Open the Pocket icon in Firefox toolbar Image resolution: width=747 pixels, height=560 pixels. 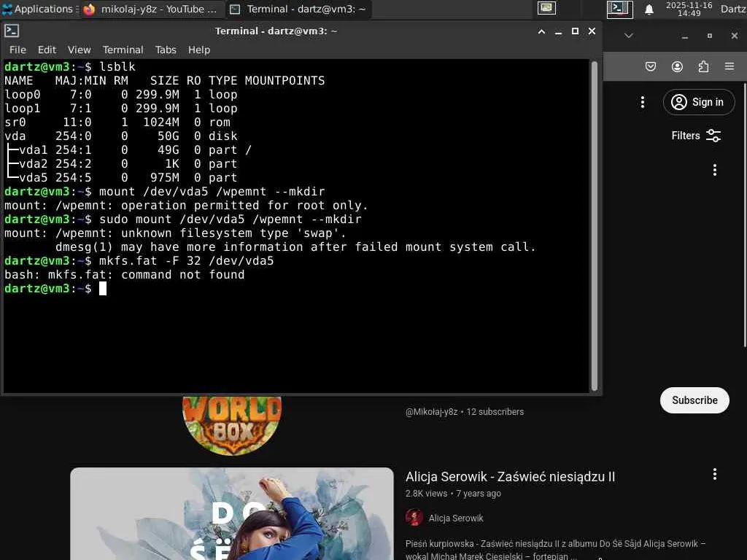coord(650,66)
